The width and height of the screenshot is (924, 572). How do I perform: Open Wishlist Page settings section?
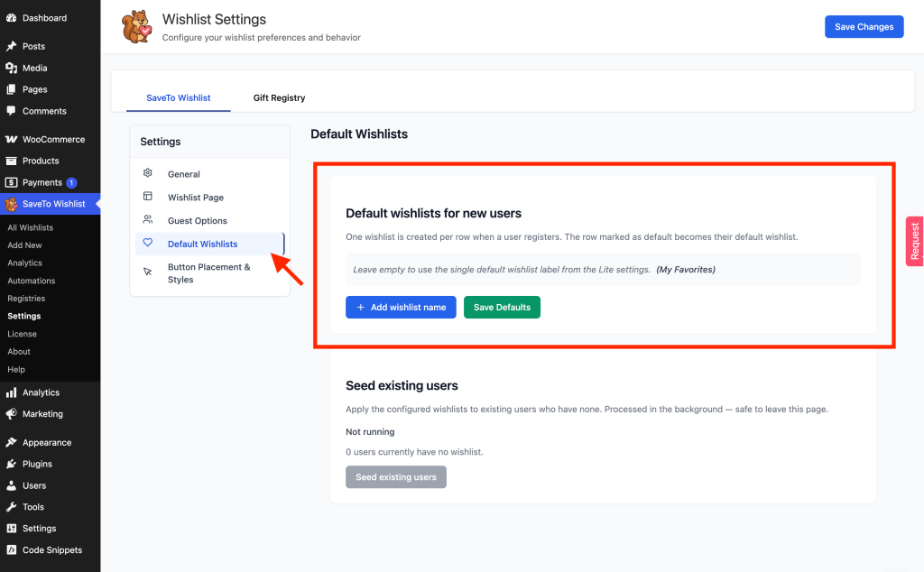click(209, 198)
